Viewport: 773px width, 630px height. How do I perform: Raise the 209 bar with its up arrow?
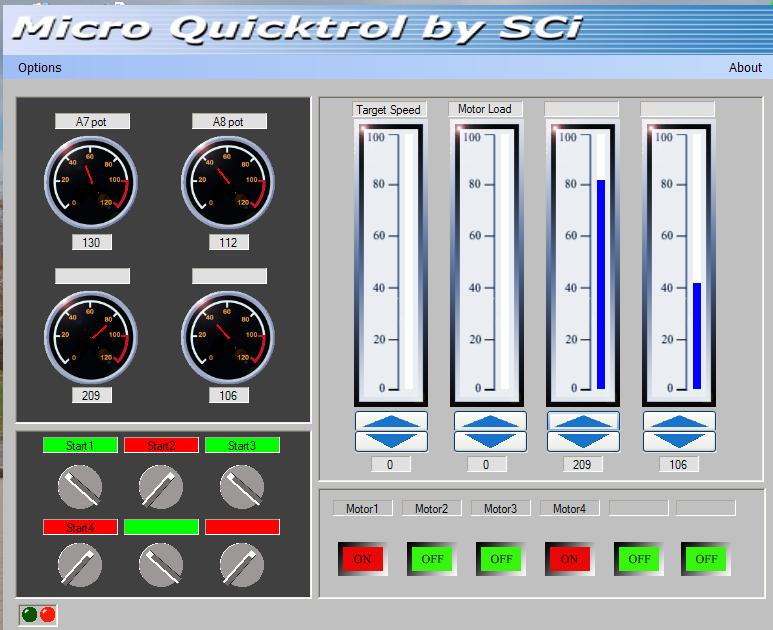click(x=583, y=421)
